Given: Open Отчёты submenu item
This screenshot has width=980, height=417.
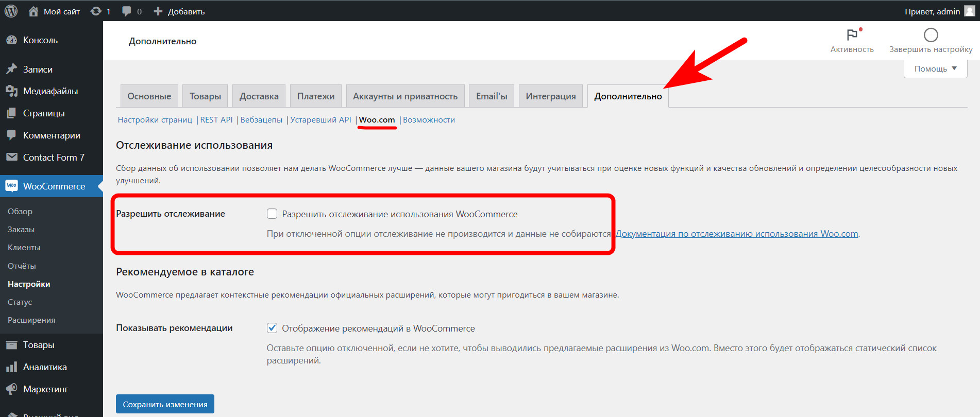Looking at the screenshot, I should coord(22,266).
